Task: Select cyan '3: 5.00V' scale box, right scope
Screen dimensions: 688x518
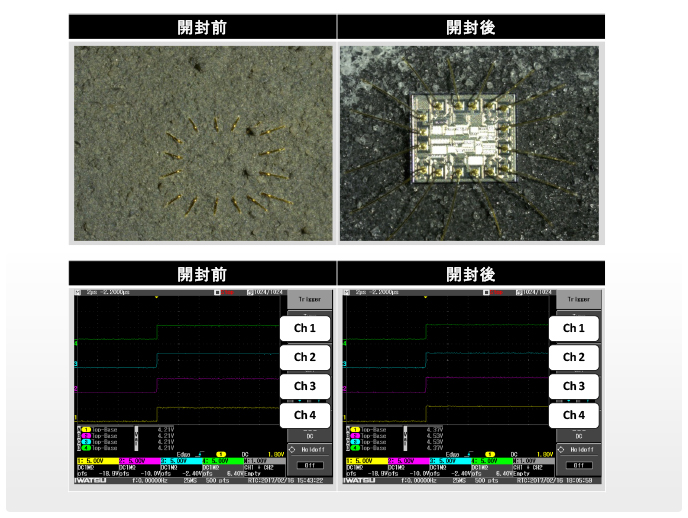Action: pos(450,461)
